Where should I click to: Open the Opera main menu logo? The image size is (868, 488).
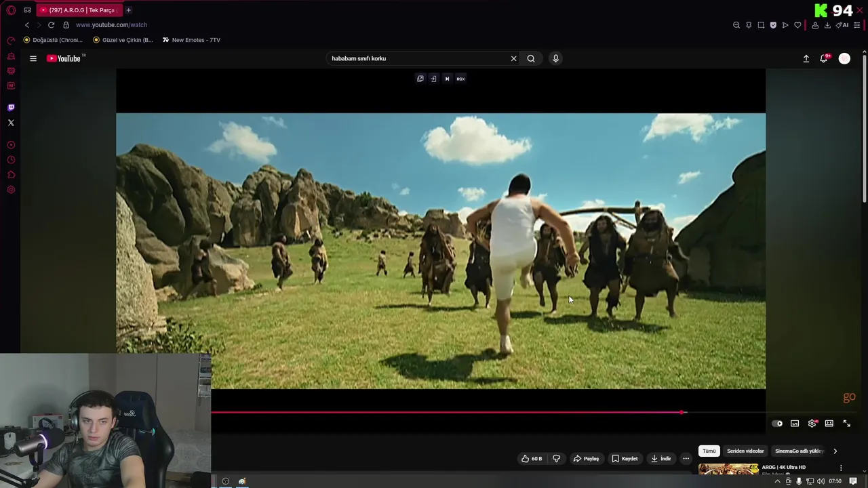click(x=11, y=10)
